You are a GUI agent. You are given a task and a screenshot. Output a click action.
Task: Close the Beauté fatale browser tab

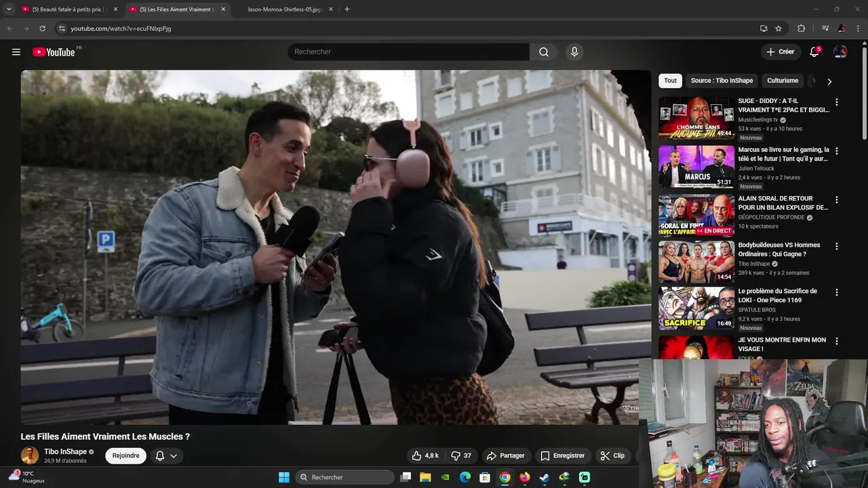click(x=115, y=9)
